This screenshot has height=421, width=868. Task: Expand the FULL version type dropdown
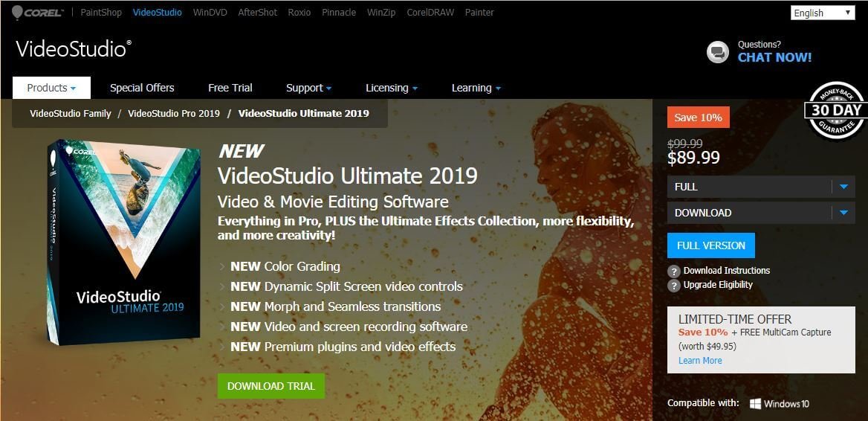point(760,187)
